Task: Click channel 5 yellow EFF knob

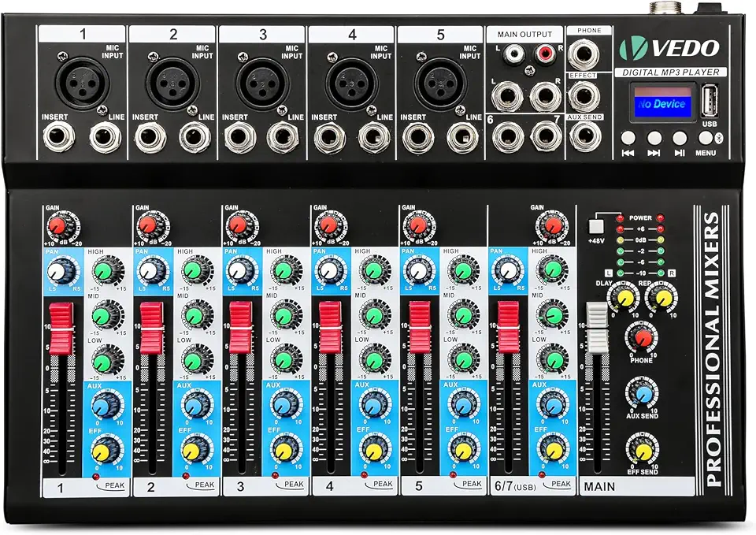Action: coord(463,451)
